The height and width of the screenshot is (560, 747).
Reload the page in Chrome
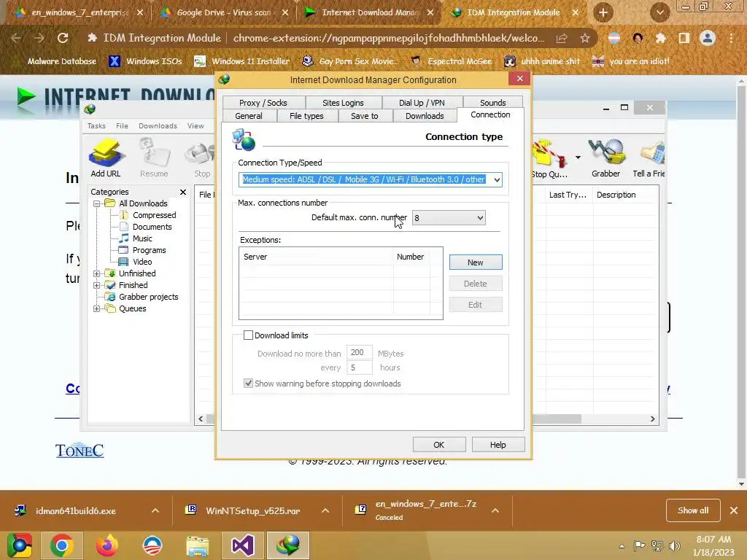pos(63,38)
